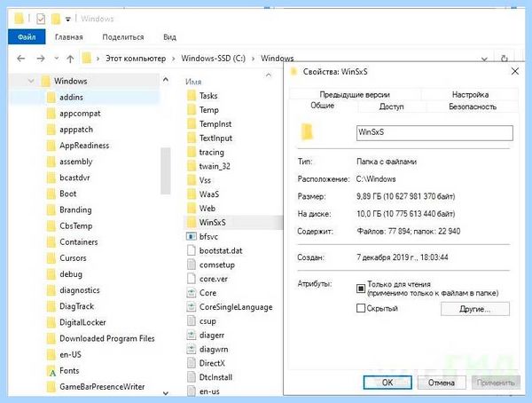Click Windows-SSD (C:) breadcrumb
Image resolution: width=532 pixels, height=403 pixels.
(x=213, y=59)
